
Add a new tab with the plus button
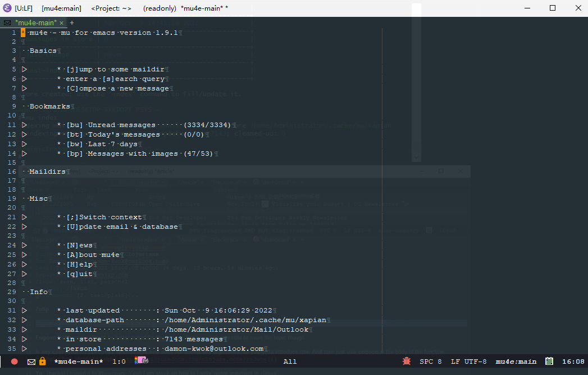click(x=72, y=23)
